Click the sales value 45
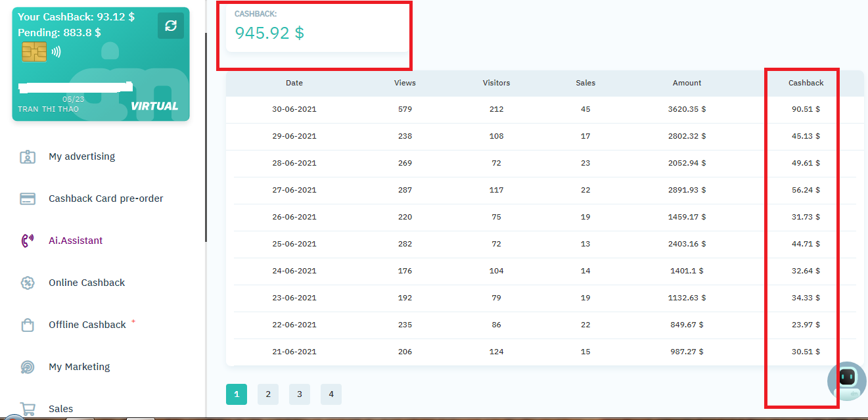The width and height of the screenshot is (868, 420). click(x=585, y=109)
